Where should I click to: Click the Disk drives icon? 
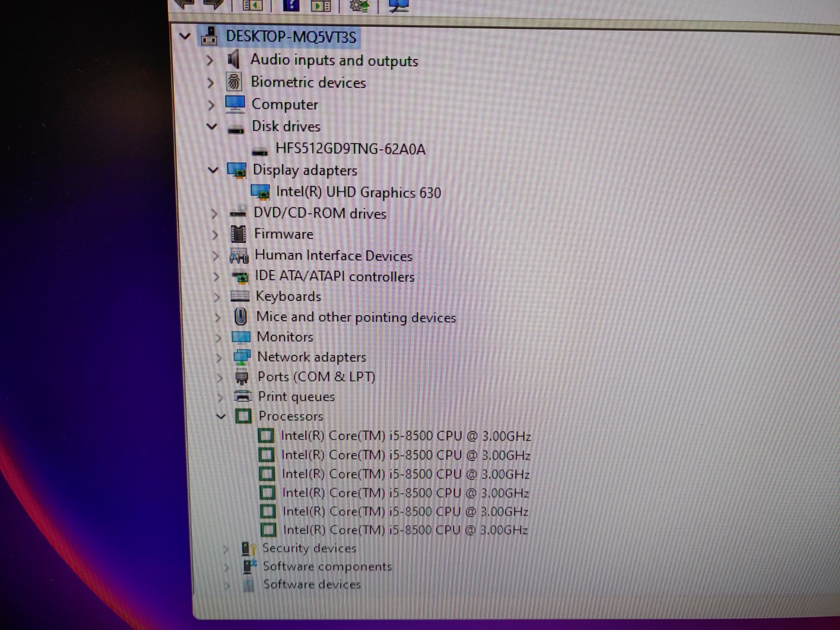[x=236, y=129]
